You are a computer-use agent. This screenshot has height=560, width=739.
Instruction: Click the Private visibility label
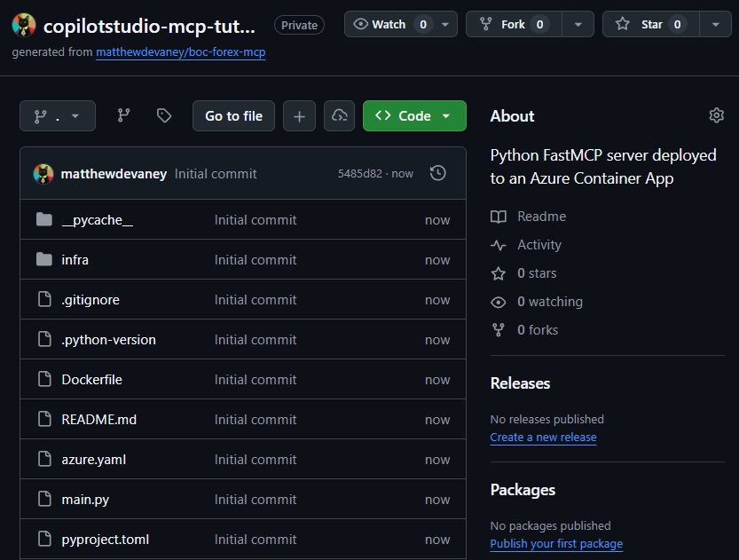tap(299, 25)
